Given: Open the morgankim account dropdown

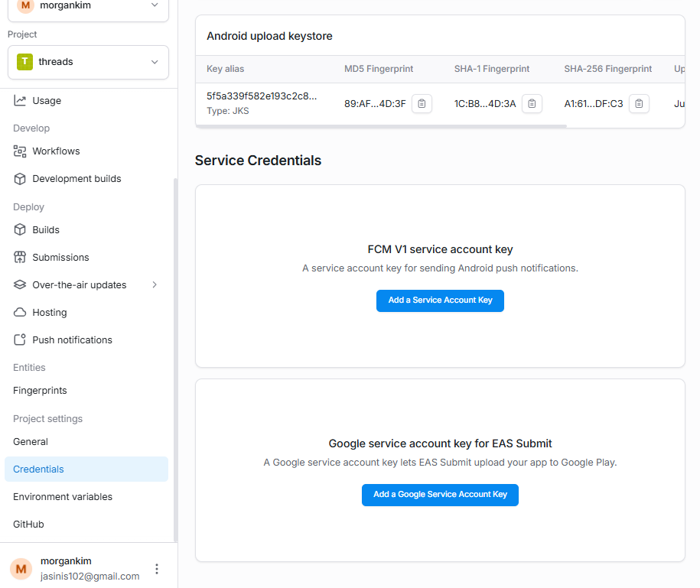Looking at the screenshot, I should click(x=89, y=6).
